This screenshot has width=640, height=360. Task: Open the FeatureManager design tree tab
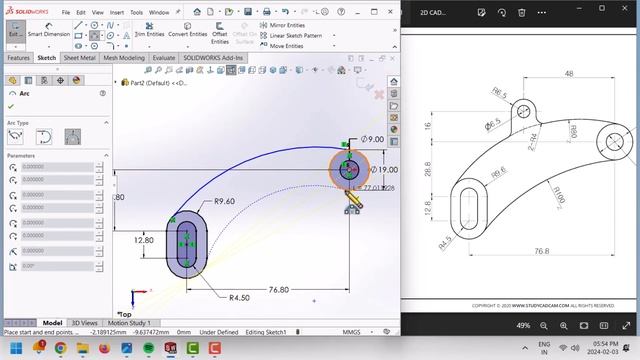(x=12, y=80)
